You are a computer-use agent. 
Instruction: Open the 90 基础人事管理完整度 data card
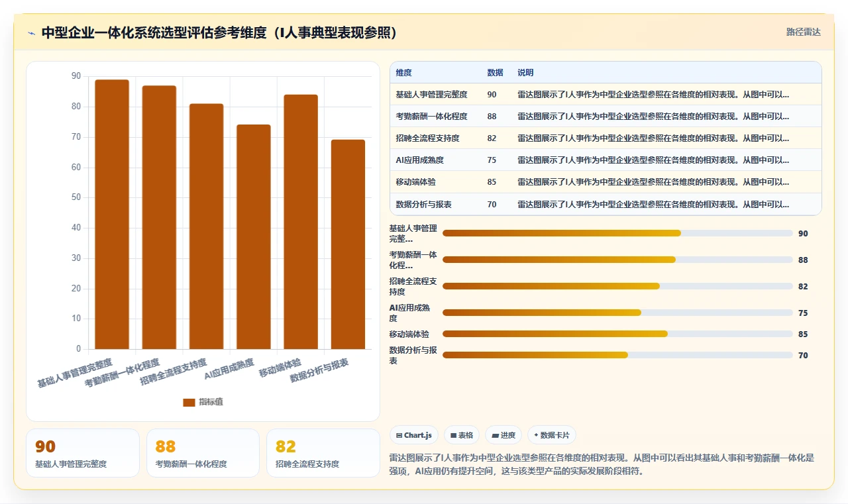(83, 453)
